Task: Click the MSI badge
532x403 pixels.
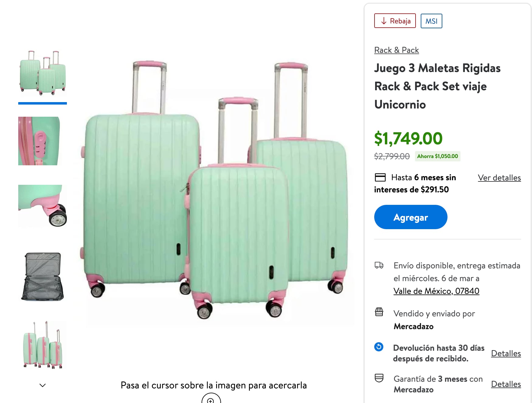Action: (x=431, y=21)
